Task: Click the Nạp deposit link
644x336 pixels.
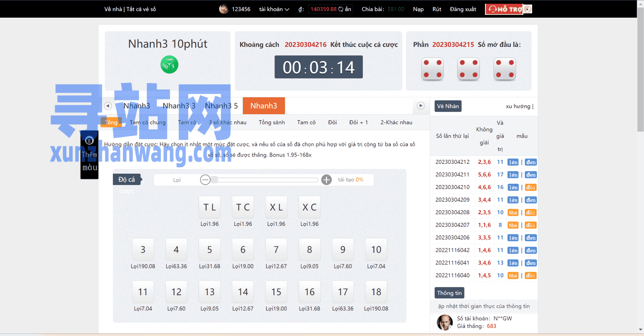Action: tap(418, 9)
